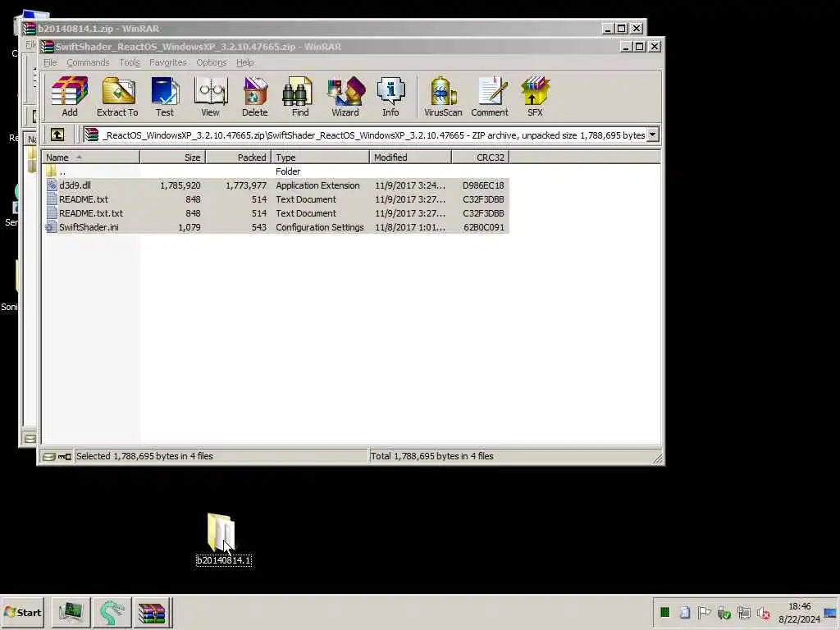The width and height of the screenshot is (840, 630).
Task: Open WinRAR from the taskbar
Action: [152, 612]
